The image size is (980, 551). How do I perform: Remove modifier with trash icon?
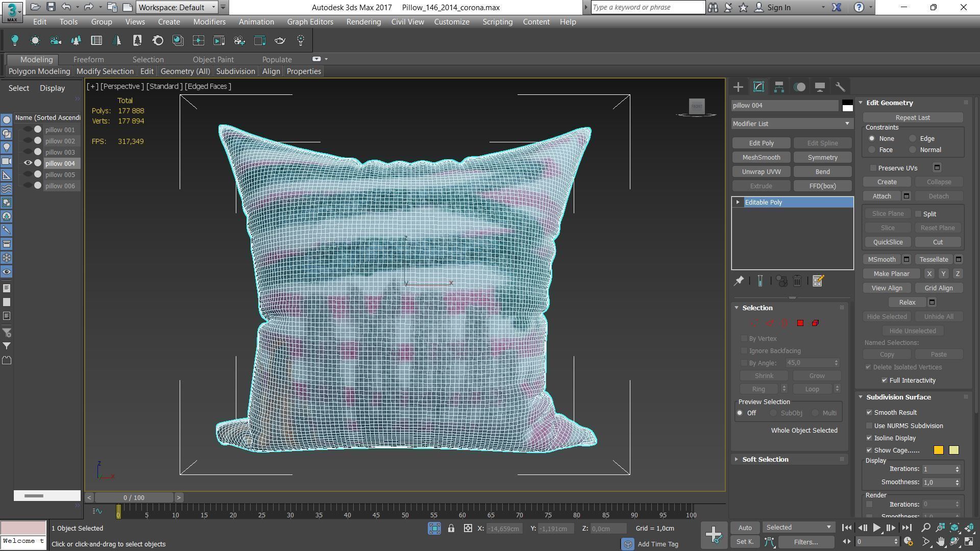pos(797,281)
